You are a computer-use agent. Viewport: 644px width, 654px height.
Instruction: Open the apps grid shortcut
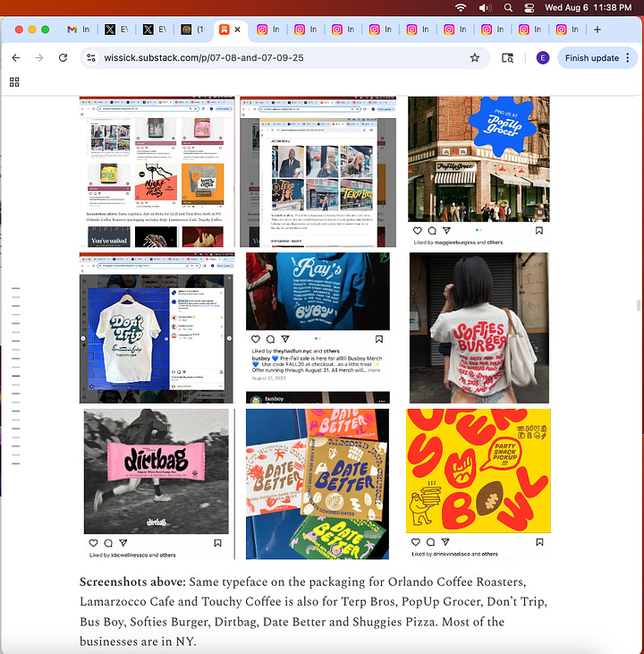point(14,81)
